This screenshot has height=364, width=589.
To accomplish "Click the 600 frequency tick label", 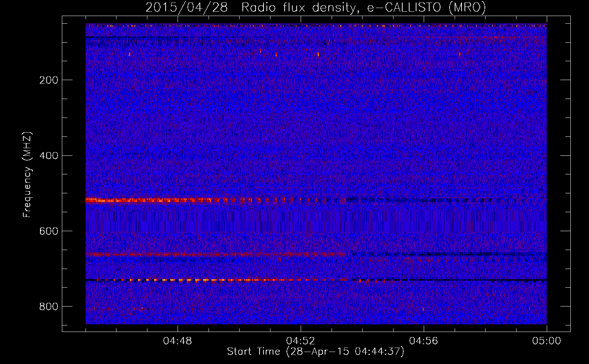I will coord(49,232).
